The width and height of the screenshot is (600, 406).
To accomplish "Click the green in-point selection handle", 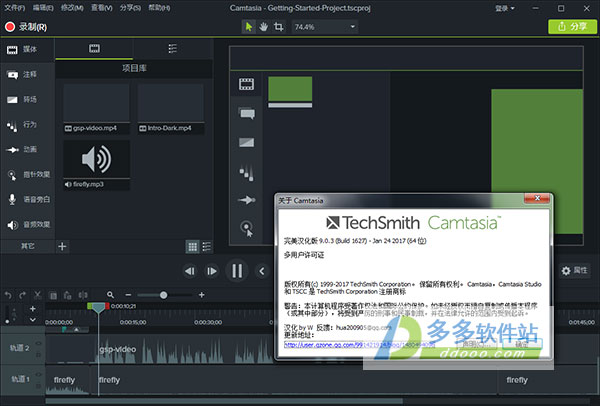I will coord(90,306).
